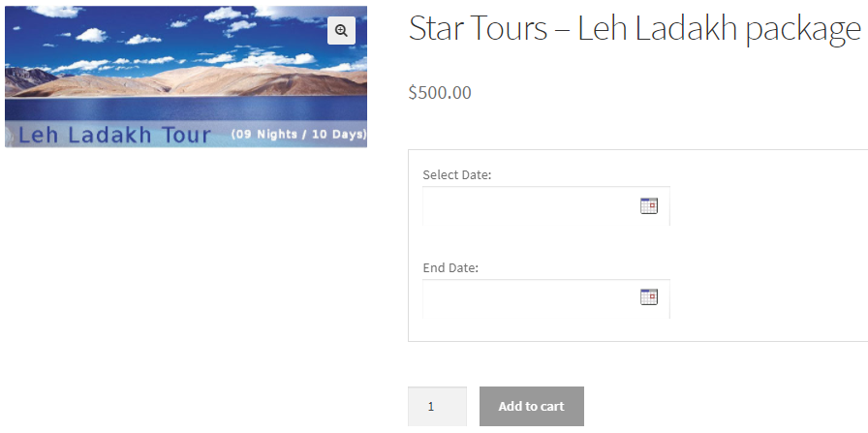The width and height of the screenshot is (868, 433).
Task: Click the magnifier zoom icon on image
Action: coord(341,31)
